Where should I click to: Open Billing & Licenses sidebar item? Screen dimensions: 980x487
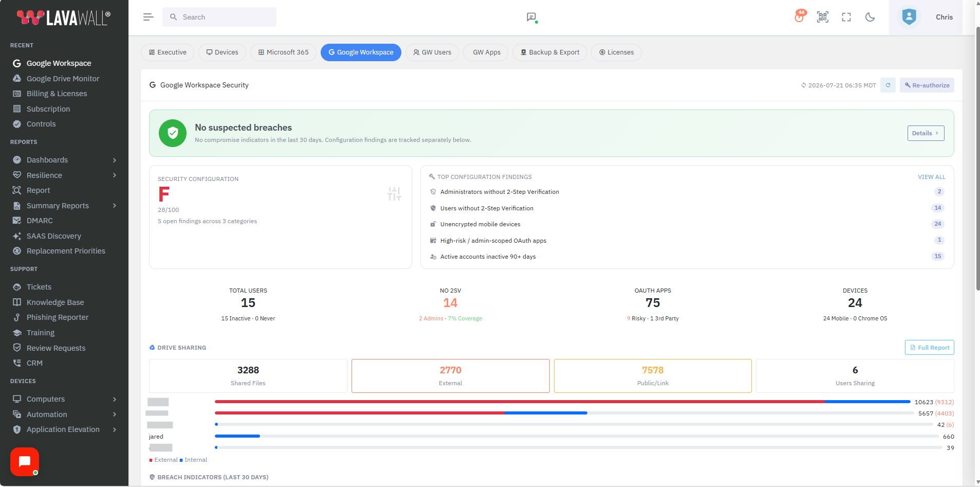pyautogui.click(x=57, y=94)
